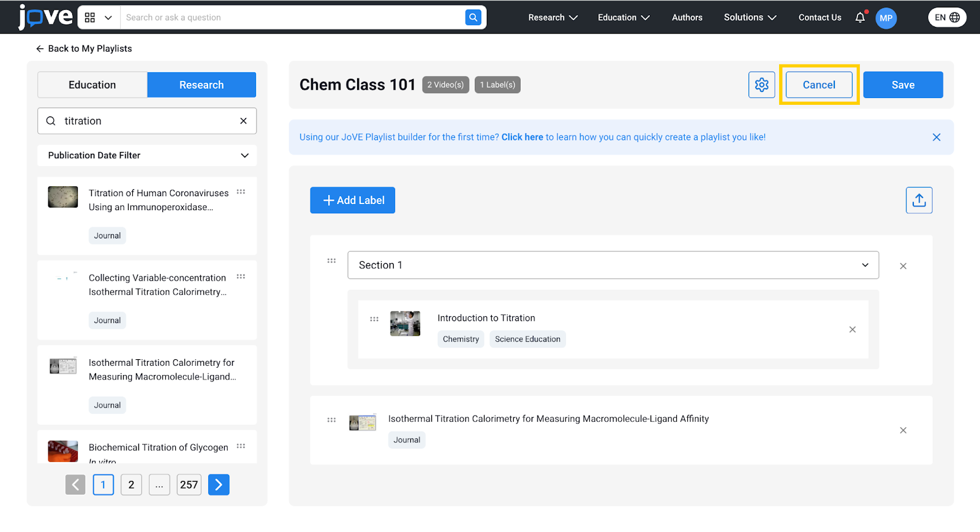
Task: Click the export playlist upload icon
Action: (x=919, y=200)
